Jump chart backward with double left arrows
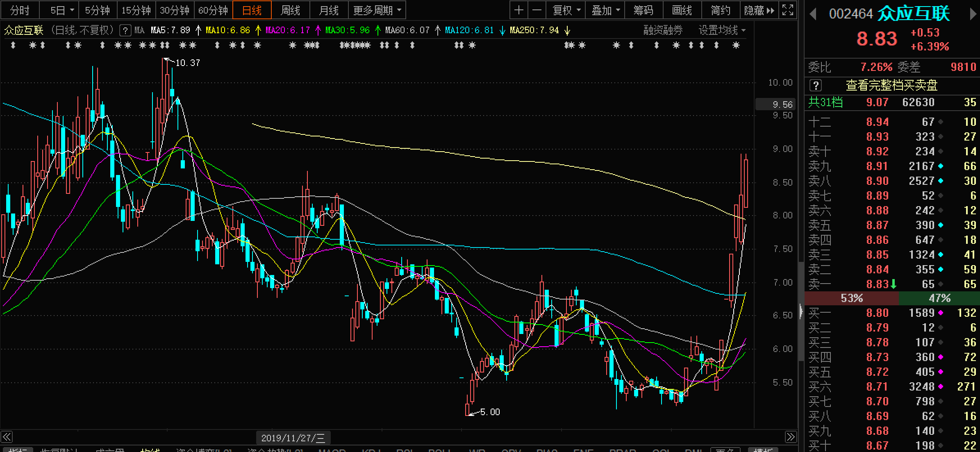The width and height of the screenshot is (980, 452). [7, 437]
